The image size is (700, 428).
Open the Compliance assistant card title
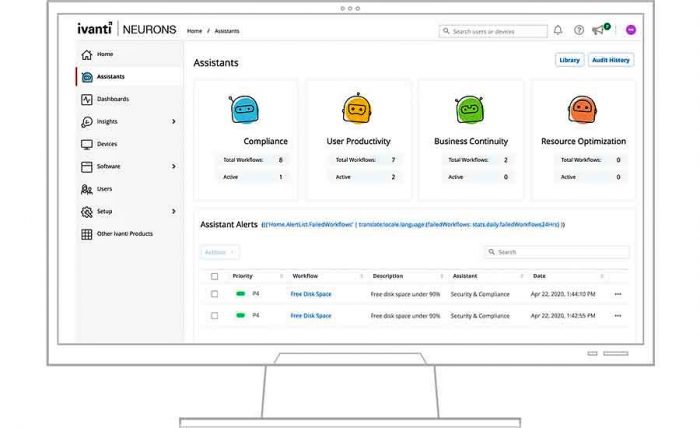click(x=266, y=141)
